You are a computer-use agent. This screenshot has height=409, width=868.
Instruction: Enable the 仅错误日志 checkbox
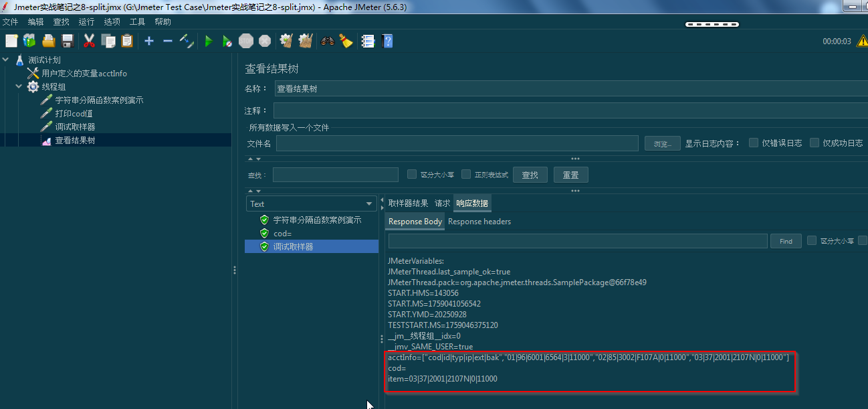coord(754,143)
